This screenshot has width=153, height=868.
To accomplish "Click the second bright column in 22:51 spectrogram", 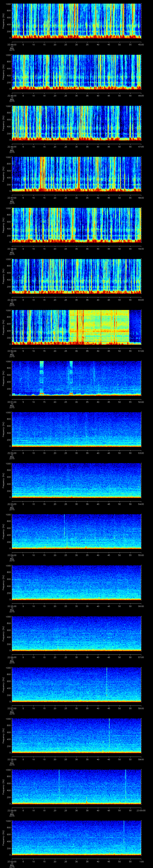I will pyautogui.click(x=71, y=377).
